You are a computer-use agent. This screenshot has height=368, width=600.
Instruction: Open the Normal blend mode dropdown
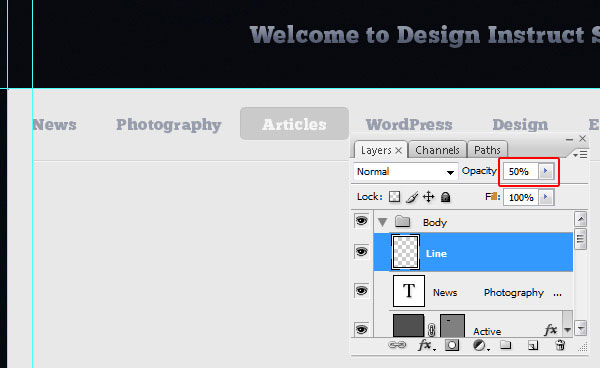[x=406, y=172]
